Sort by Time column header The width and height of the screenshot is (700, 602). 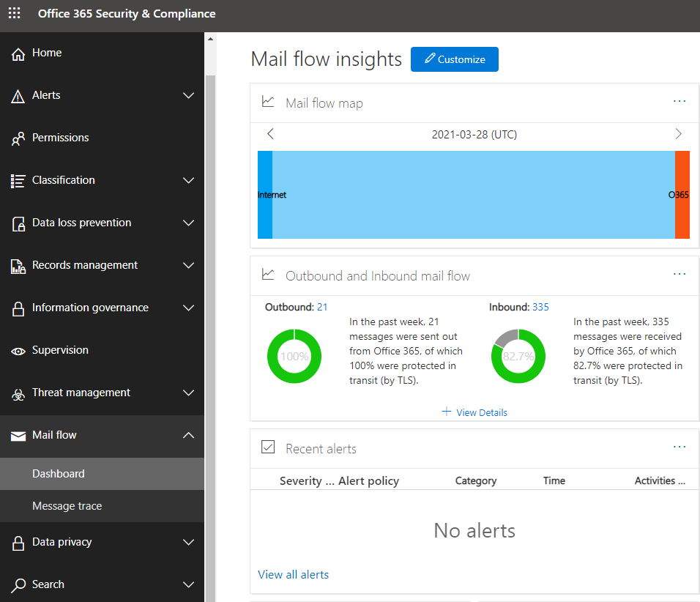point(554,481)
